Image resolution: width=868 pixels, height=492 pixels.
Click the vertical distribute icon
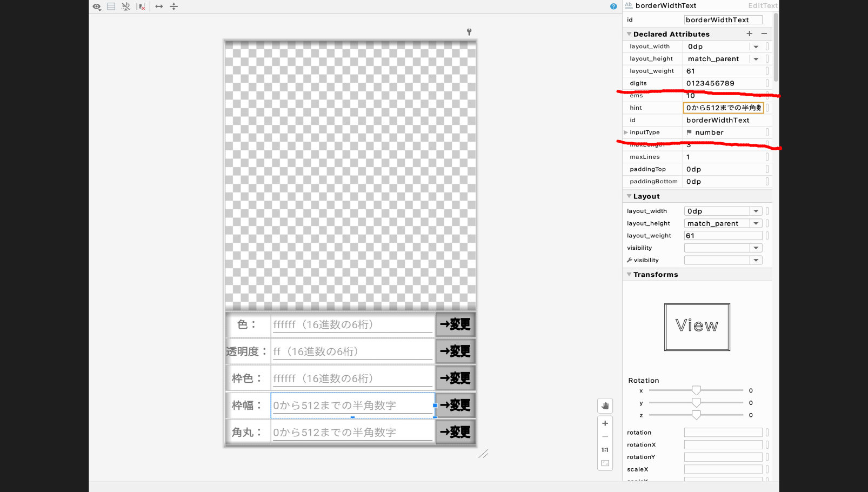[173, 6]
